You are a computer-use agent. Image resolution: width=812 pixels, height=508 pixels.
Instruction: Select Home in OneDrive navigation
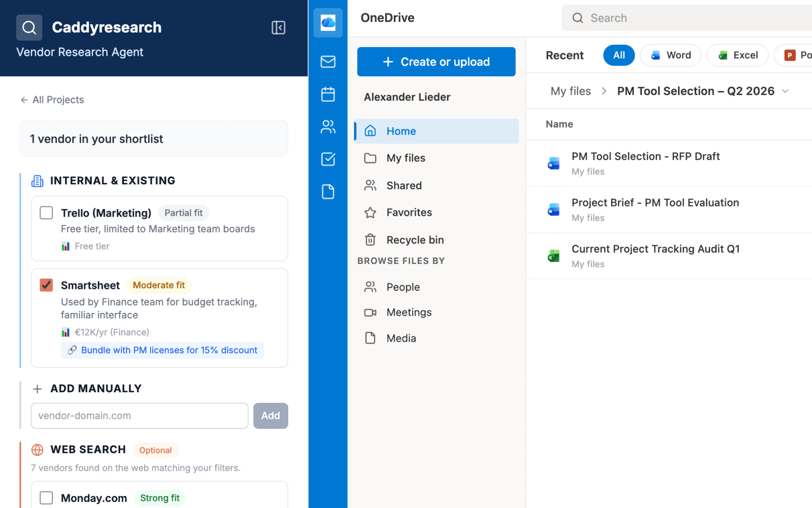click(x=436, y=131)
